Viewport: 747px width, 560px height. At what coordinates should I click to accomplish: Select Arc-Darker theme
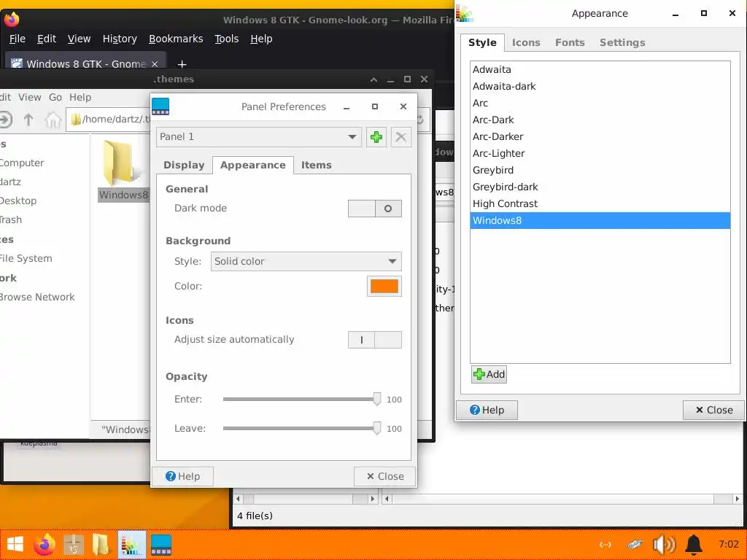pyautogui.click(x=600, y=136)
